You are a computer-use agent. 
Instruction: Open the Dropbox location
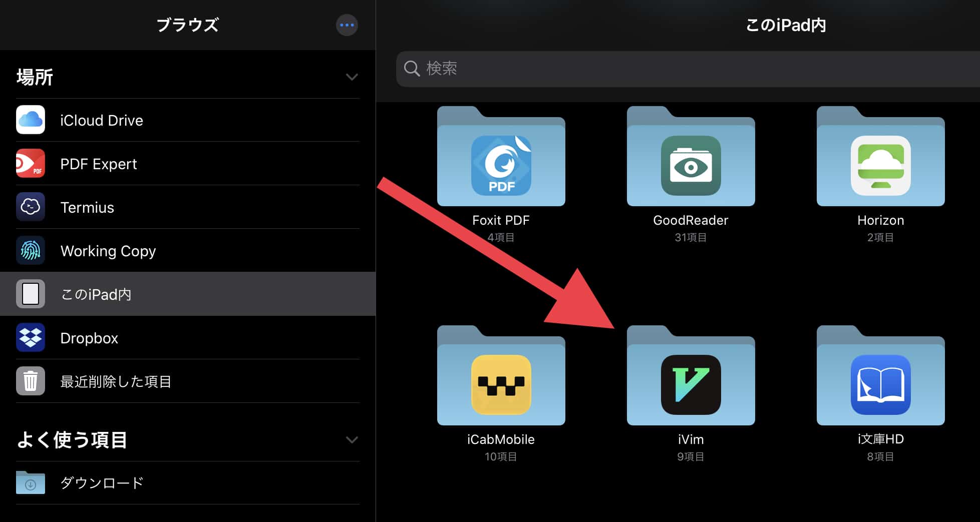[89, 338]
